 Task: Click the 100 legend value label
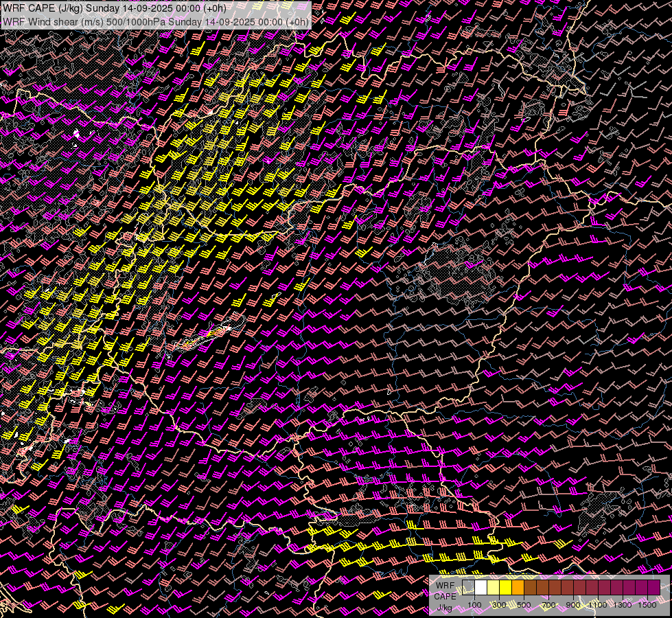click(474, 605)
